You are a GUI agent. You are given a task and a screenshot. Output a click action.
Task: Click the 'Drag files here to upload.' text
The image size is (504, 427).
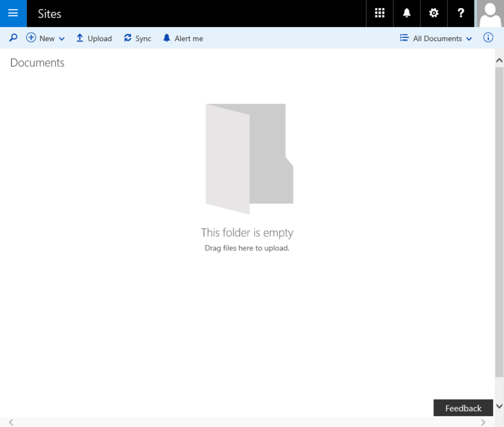(247, 248)
